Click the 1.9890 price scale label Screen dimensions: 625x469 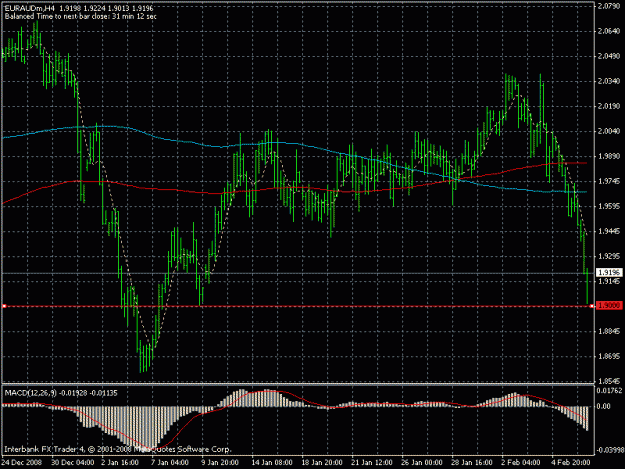[609, 156]
